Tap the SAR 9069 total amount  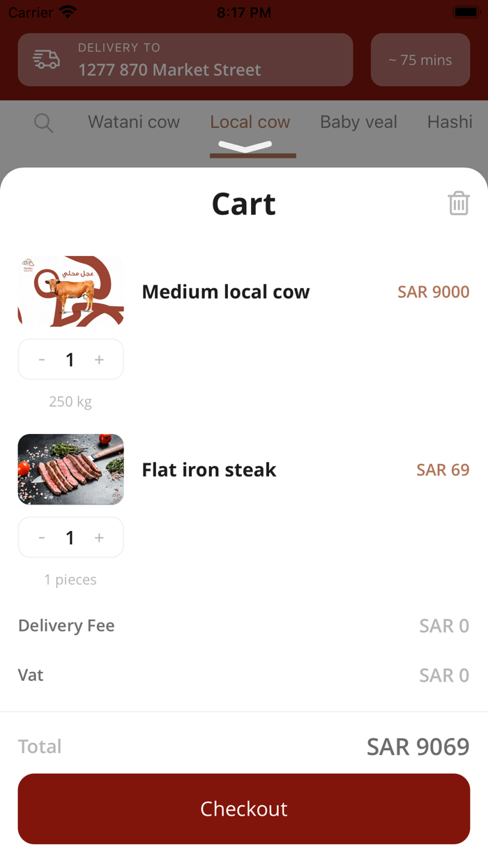[x=418, y=747]
